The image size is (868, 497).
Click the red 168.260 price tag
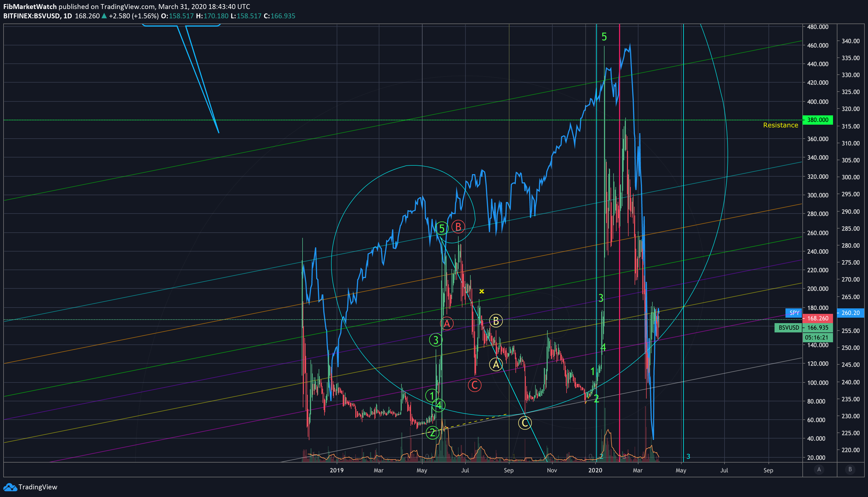coord(817,318)
